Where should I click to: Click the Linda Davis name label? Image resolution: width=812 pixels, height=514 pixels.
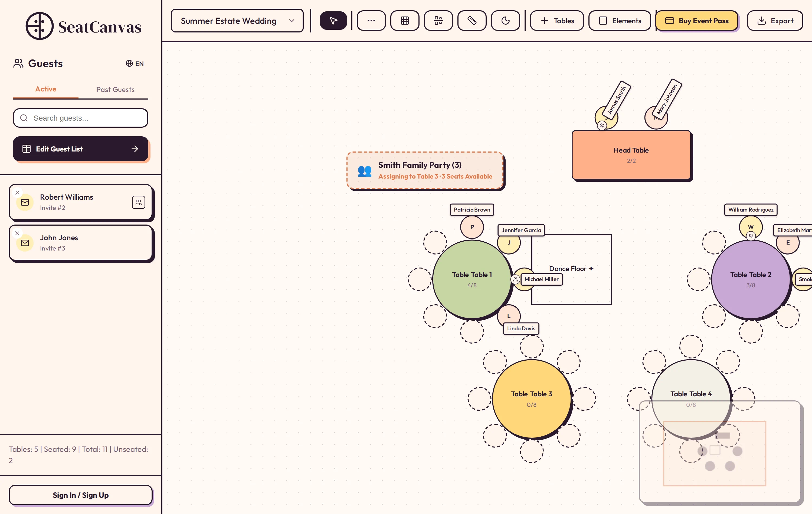coord(521,328)
